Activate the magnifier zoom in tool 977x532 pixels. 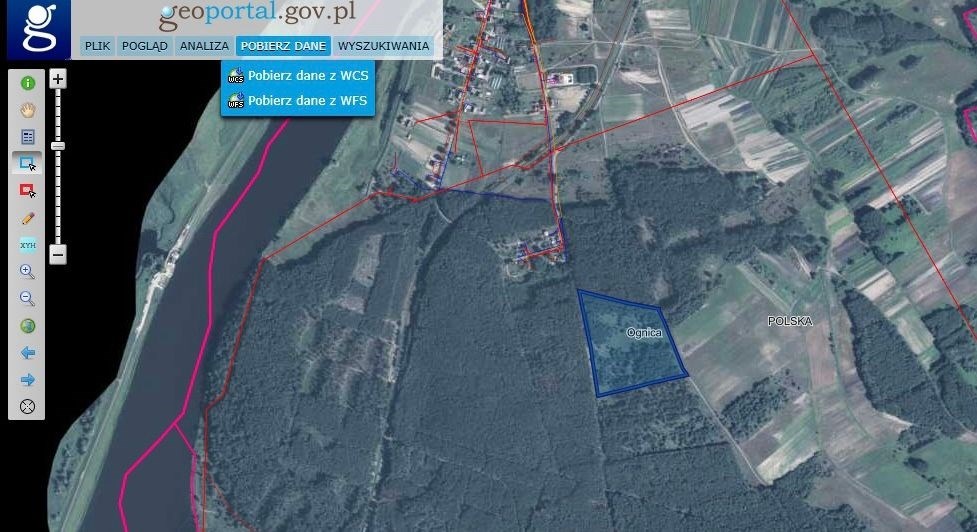pos(27,271)
